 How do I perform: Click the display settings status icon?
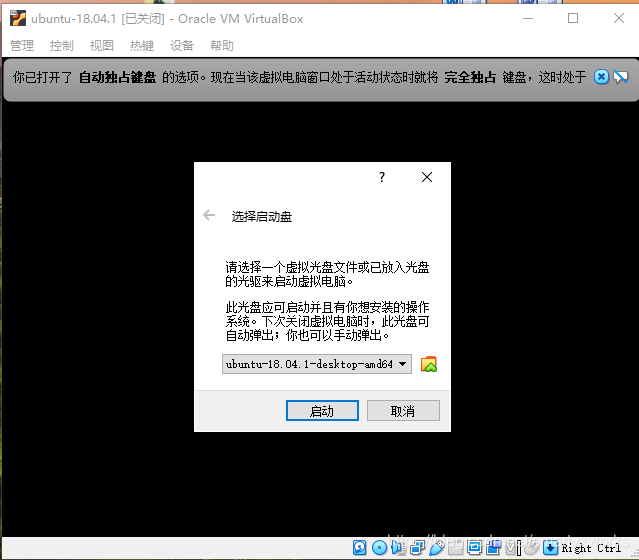click(474, 547)
